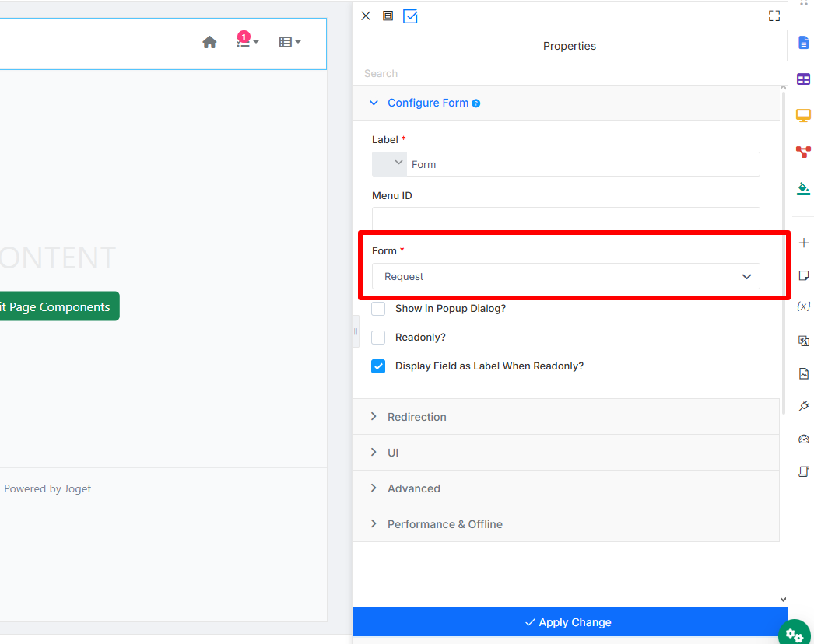Collapse the Configure Form section
Image resolution: width=814 pixels, height=644 pixels.
click(x=565, y=103)
